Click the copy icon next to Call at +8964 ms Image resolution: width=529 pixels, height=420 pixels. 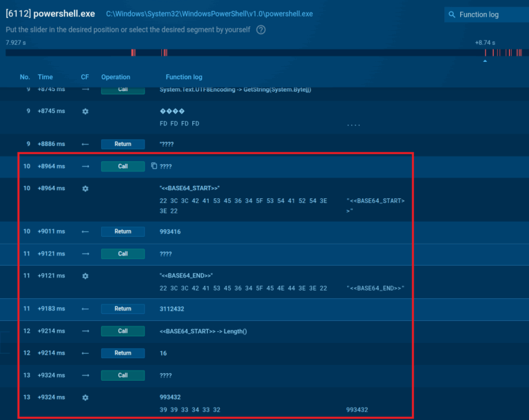click(x=154, y=166)
